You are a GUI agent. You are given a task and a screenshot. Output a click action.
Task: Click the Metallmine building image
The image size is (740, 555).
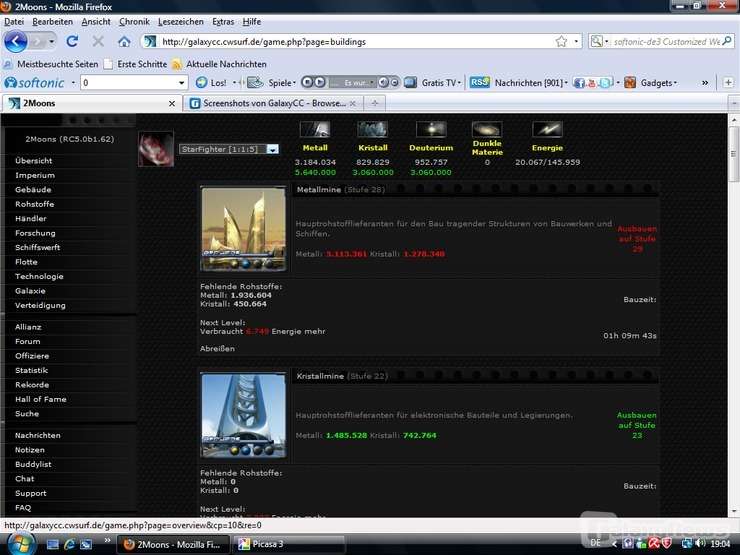(244, 229)
